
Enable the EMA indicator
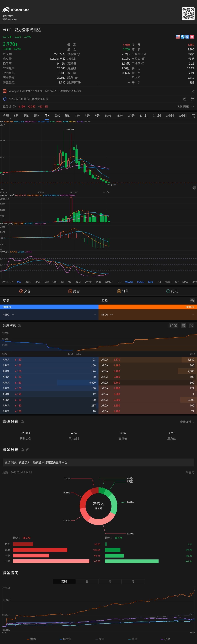[x=37, y=282]
